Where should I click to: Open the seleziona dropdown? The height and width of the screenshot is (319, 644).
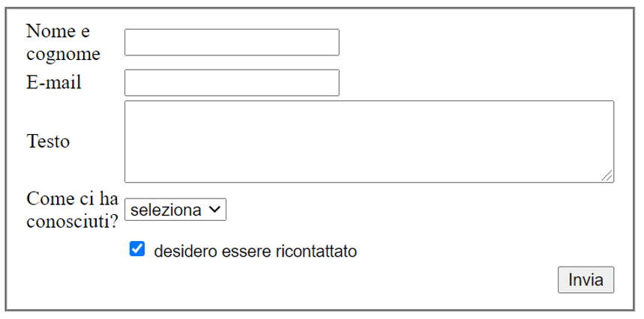click(x=175, y=210)
